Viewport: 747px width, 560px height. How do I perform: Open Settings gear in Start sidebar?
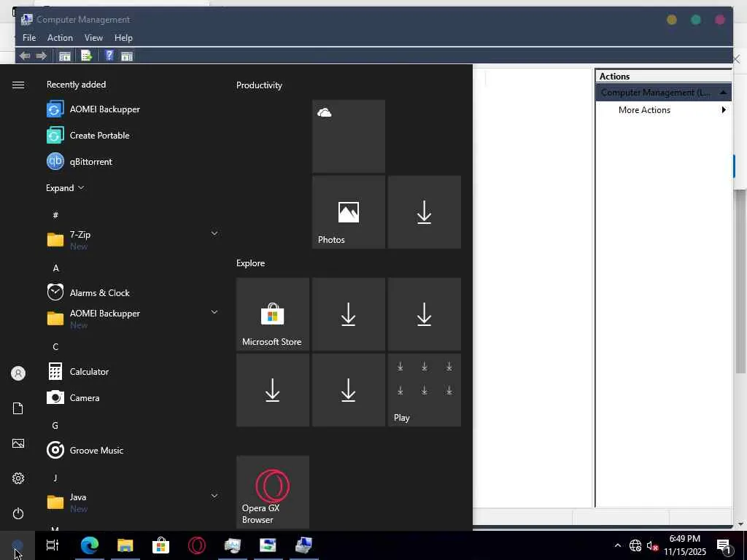[18, 478]
